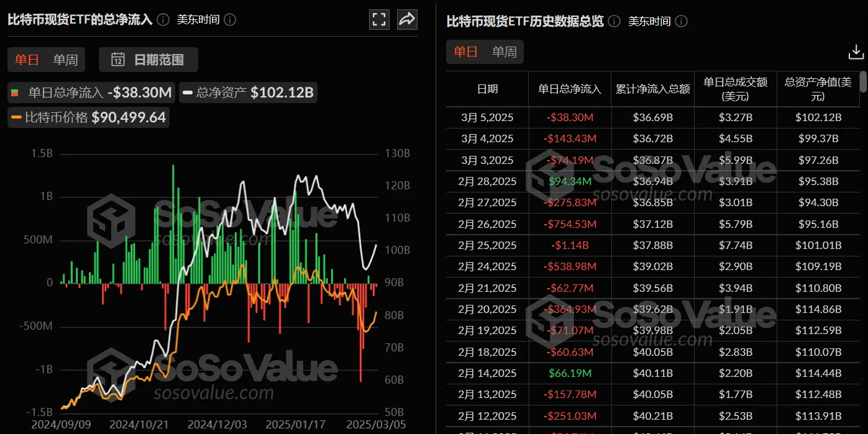The image size is (868, 434).
Task: Select the 3月 5,2025 table row
Action: [487, 117]
